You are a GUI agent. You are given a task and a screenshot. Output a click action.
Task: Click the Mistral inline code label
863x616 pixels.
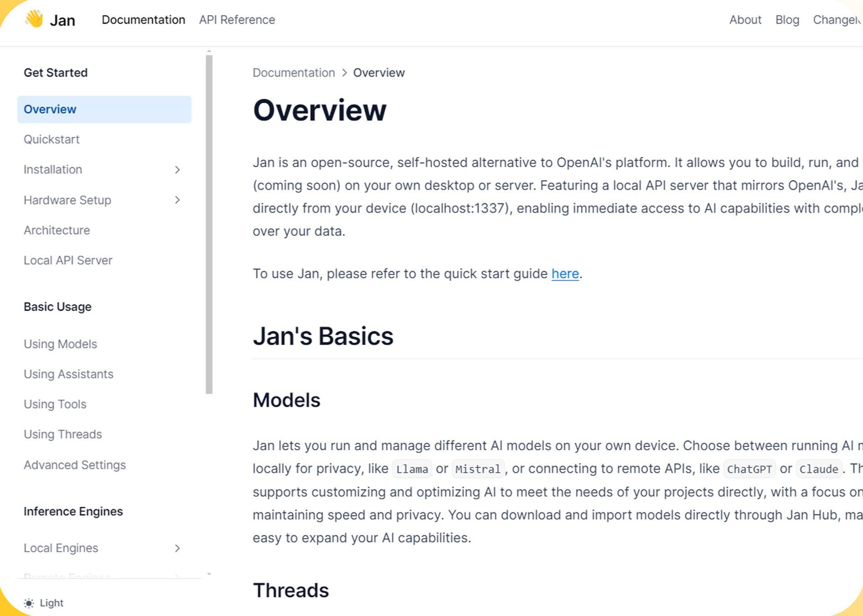(478, 469)
